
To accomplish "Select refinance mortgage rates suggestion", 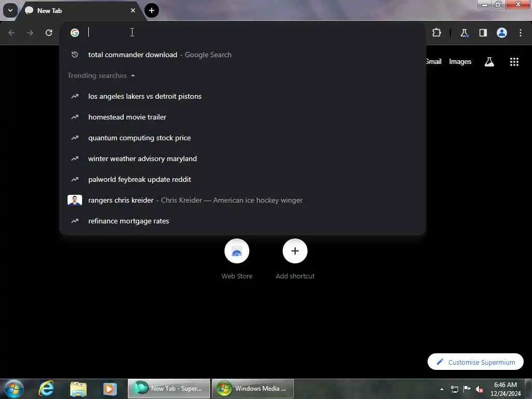I will [243, 221].
